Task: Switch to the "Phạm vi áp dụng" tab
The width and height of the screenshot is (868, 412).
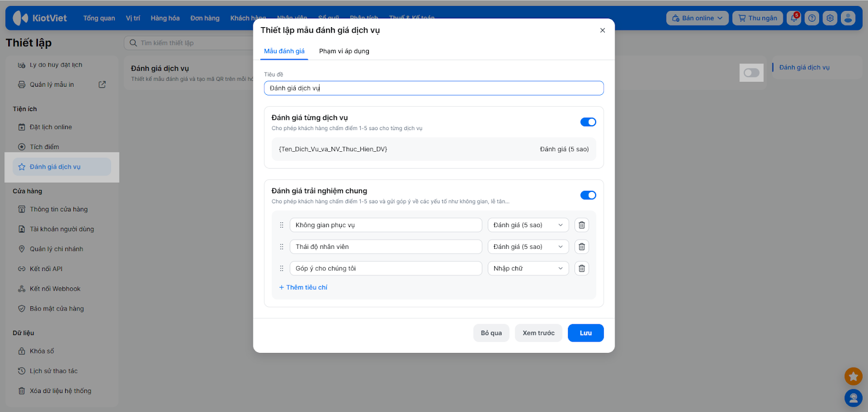Action: click(344, 51)
